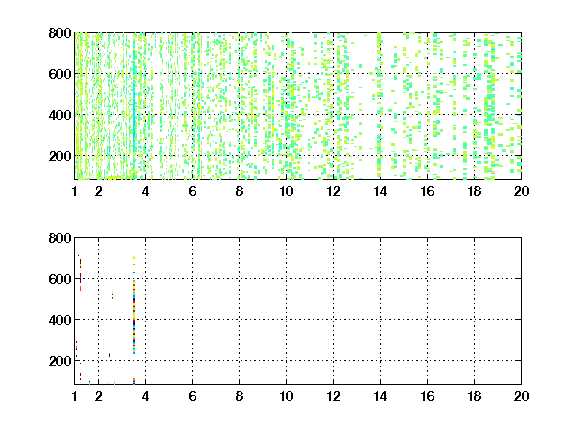
Task: Click the 600 y-axis label on top plot
Action: (60, 74)
